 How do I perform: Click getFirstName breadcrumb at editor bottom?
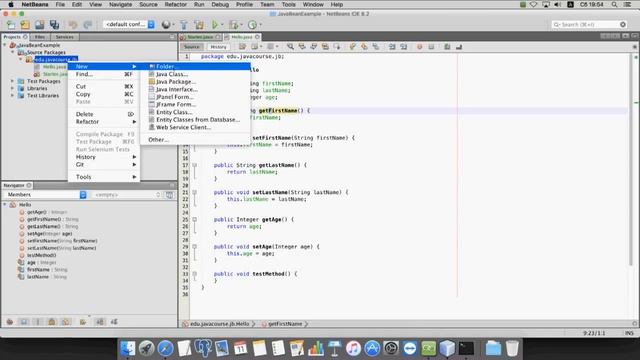click(285, 324)
